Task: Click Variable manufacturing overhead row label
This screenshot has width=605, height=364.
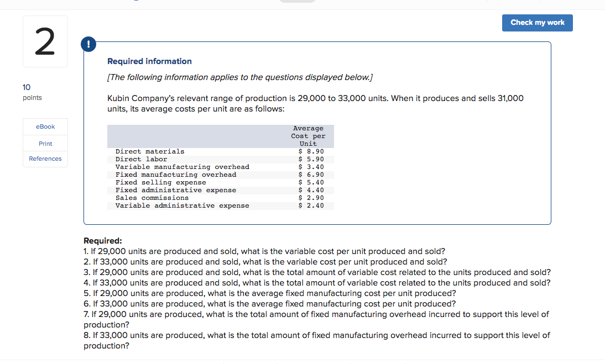Action: pyautogui.click(x=182, y=167)
